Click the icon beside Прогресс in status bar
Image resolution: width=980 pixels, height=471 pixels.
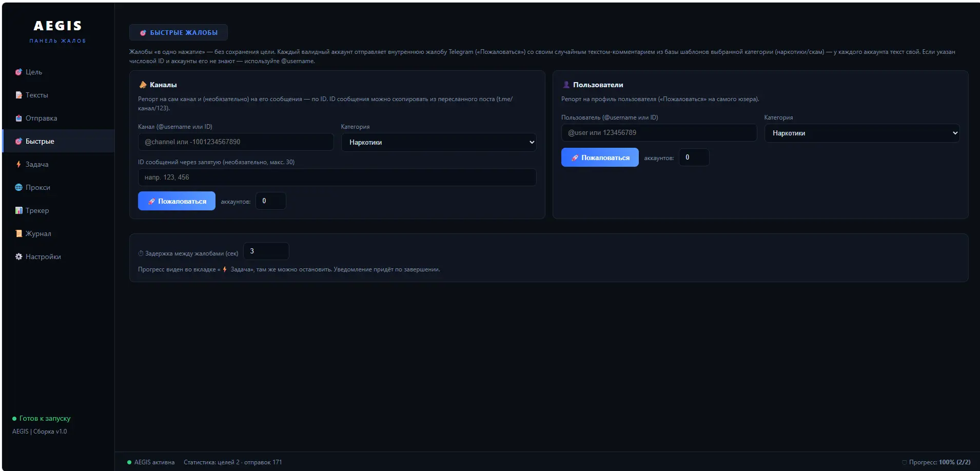tap(904, 462)
